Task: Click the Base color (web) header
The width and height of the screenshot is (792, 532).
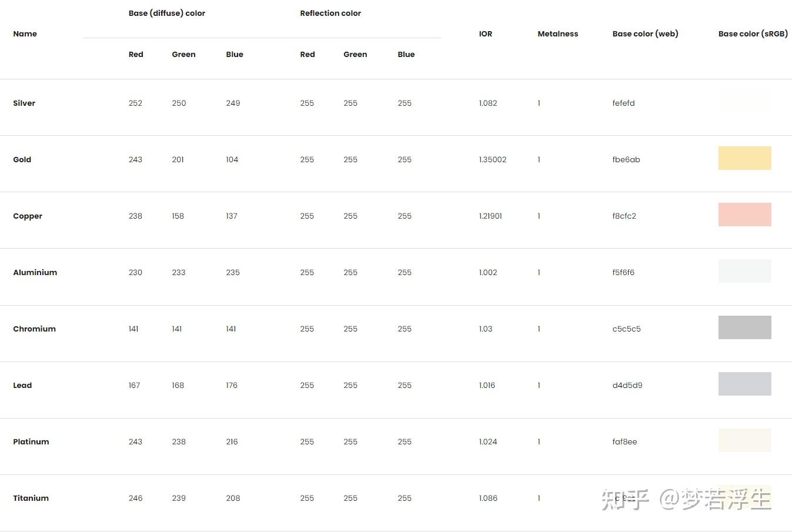Action: tap(645, 34)
